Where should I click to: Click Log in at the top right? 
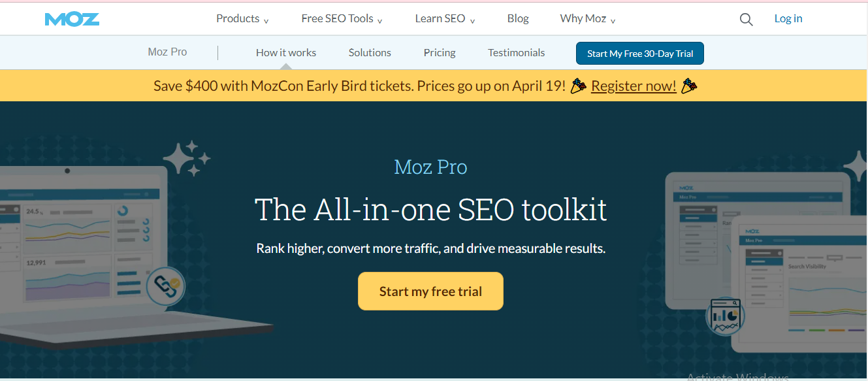[788, 18]
